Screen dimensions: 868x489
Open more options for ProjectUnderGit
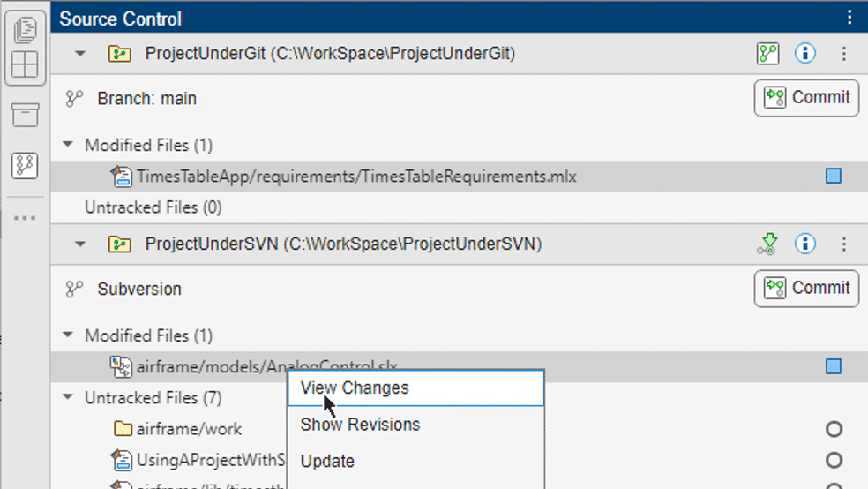point(843,54)
